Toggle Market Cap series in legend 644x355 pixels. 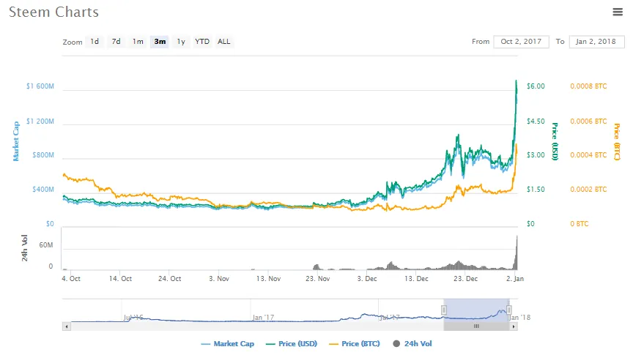click(x=228, y=344)
